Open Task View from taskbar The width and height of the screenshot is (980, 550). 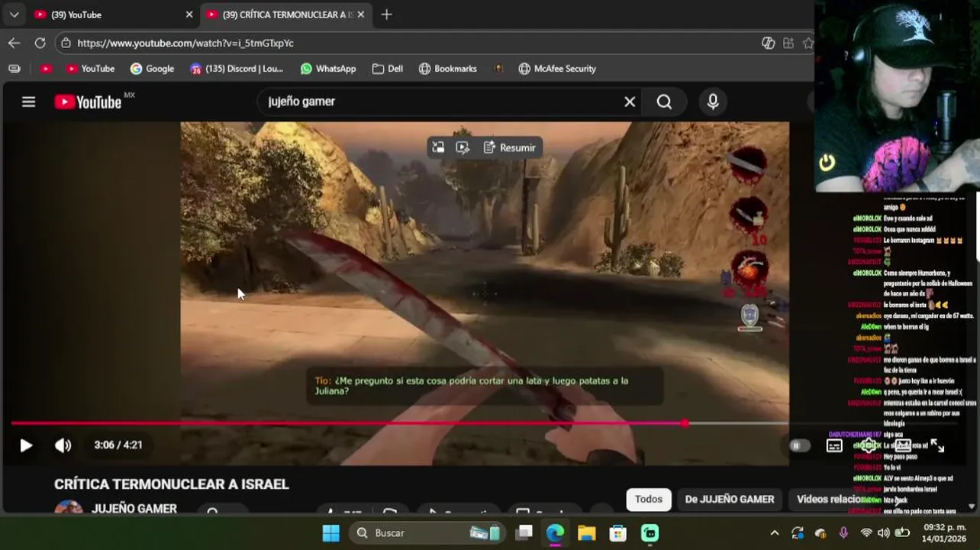tap(524, 533)
